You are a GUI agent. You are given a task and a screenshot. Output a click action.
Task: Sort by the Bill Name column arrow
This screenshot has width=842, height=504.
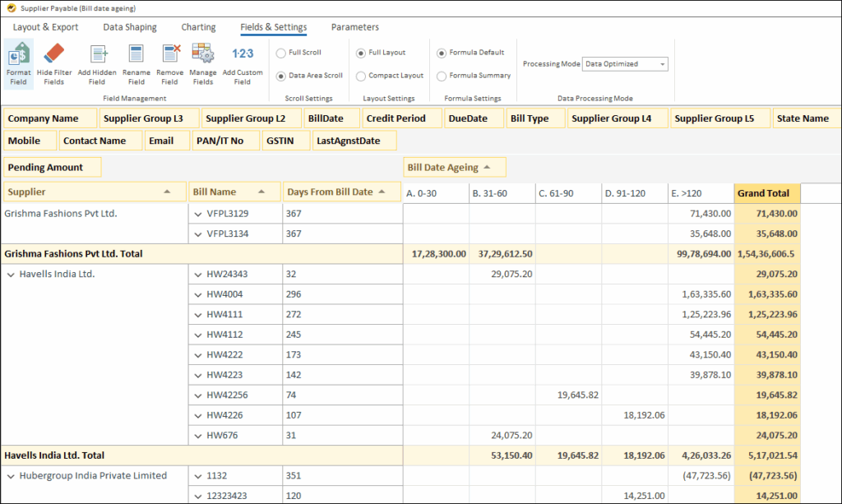click(x=261, y=192)
